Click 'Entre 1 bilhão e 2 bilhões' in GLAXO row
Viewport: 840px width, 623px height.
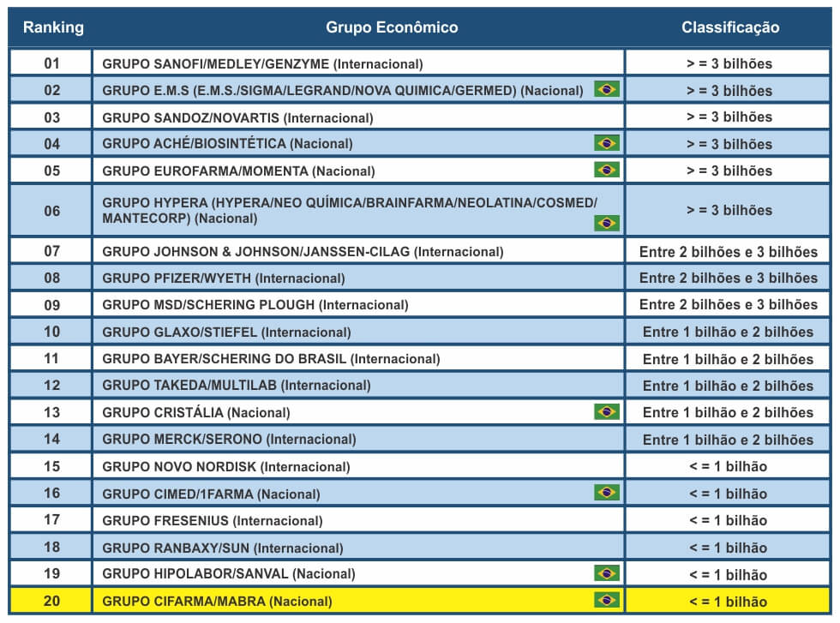point(728,332)
